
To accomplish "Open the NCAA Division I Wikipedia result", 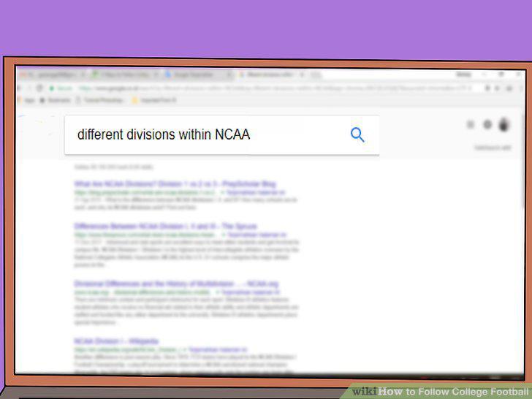I will pos(116,341).
